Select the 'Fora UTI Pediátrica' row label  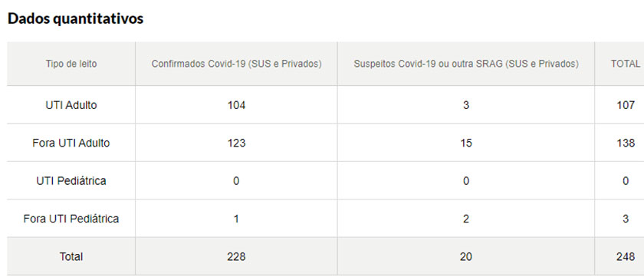pos(71,219)
